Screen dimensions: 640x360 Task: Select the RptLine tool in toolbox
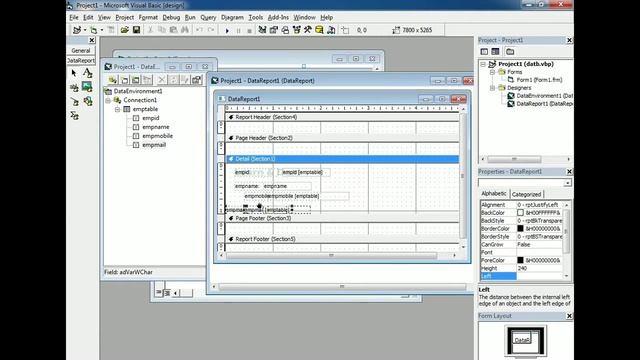[x=74, y=101]
